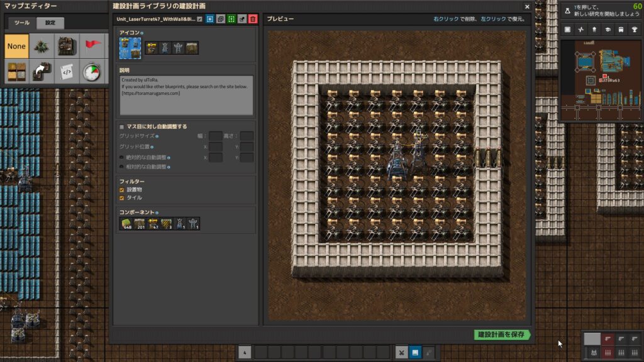This screenshot has width=644, height=362.
Task: Click red highlighted gun weapon slot
Action: [x=608, y=339]
